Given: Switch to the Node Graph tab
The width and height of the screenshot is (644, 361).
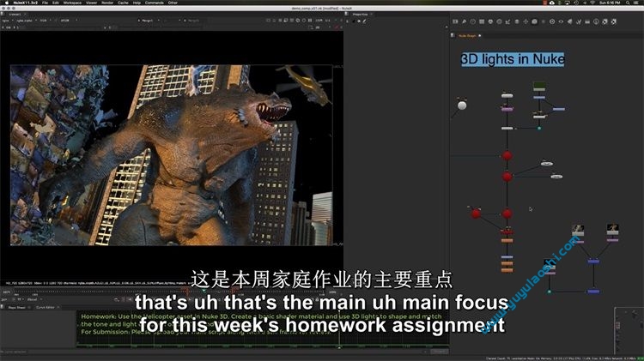Looking at the screenshot, I should 467,36.
